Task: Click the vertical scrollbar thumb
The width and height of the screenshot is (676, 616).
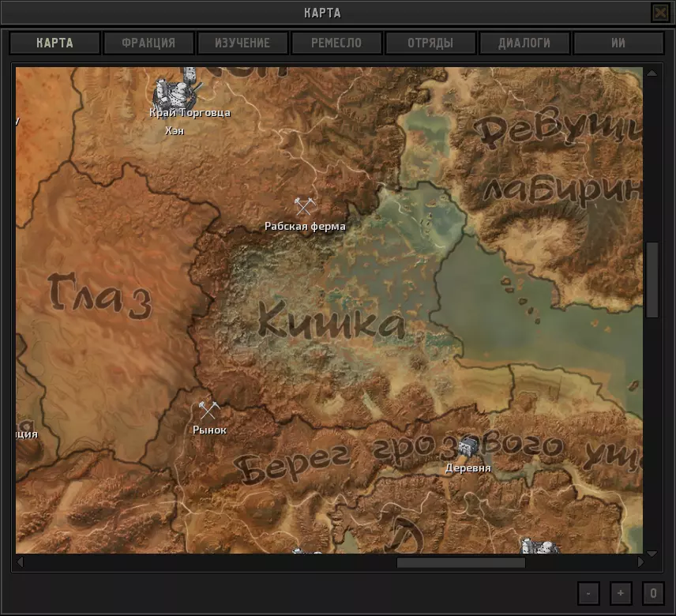Action: 652,280
